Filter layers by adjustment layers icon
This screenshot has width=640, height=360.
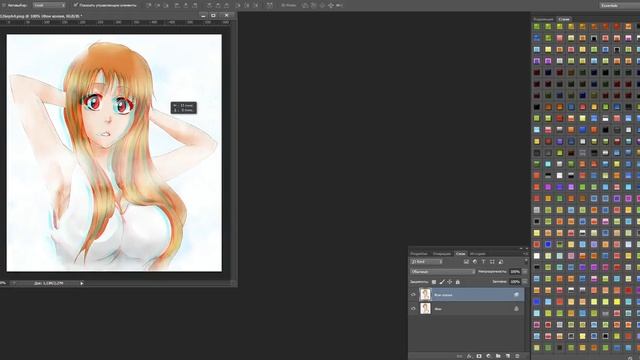point(475,262)
